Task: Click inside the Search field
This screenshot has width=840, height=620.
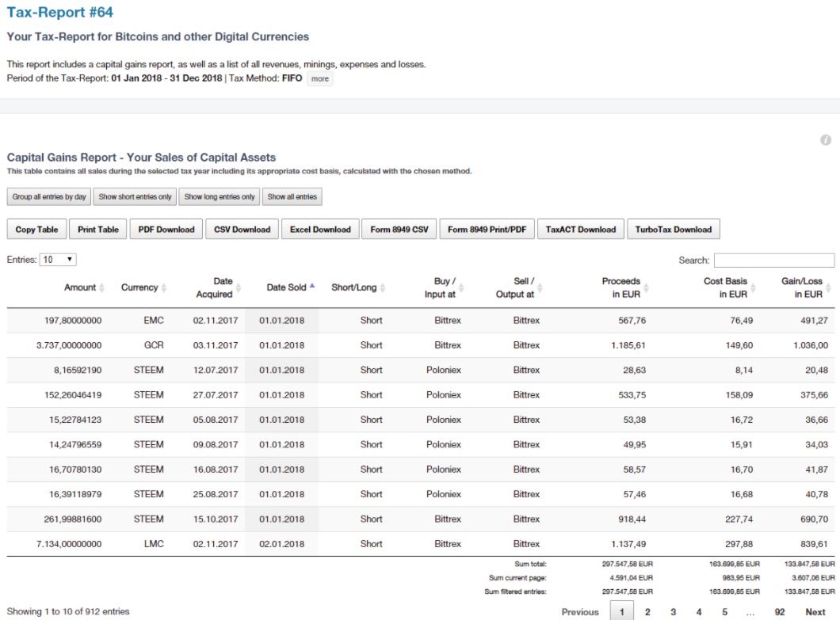Action: [x=774, y=259]
